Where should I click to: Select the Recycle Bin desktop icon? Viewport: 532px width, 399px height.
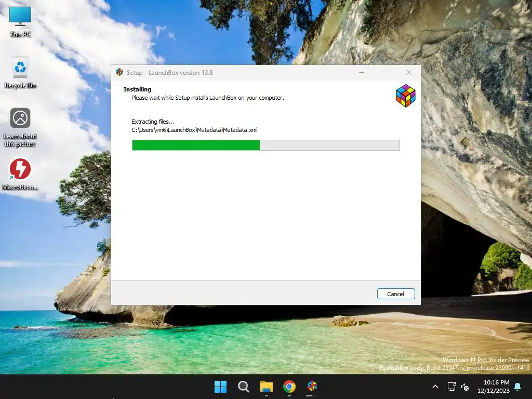[x=20, y=73]
